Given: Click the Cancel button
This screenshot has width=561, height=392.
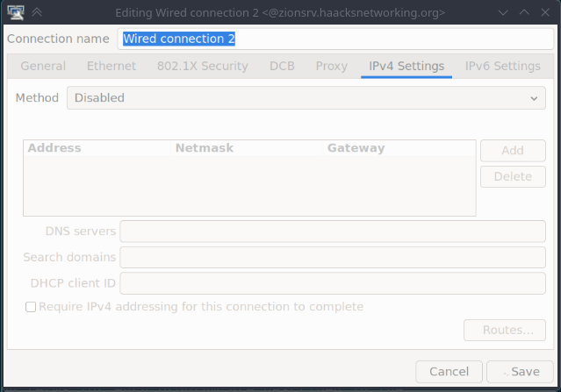Looking at the screenshot, I should [449, 372].
